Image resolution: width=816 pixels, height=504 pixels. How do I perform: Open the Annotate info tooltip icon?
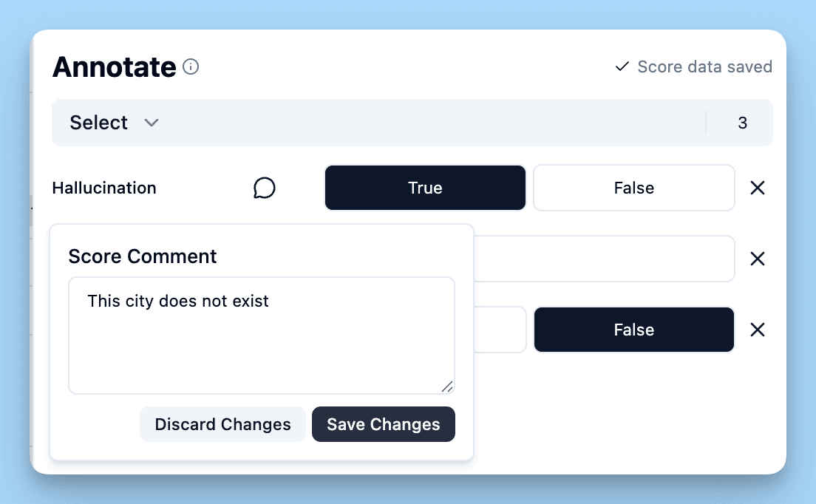191,67
